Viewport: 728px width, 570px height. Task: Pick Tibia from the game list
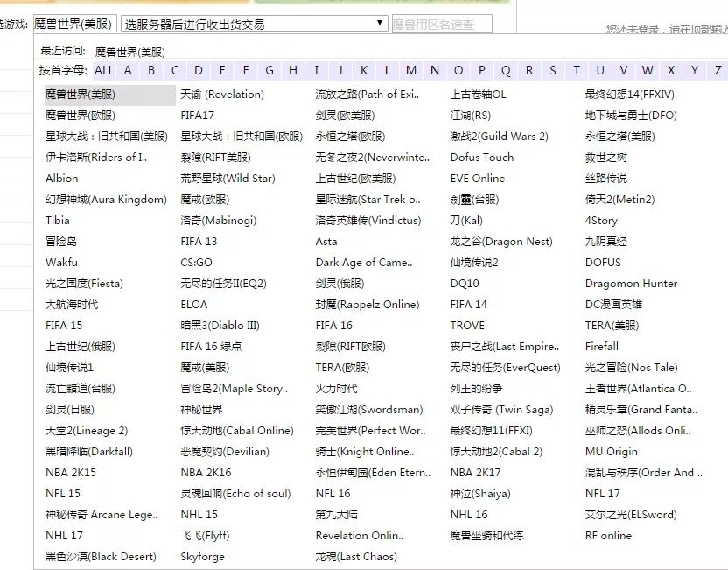pos(58,220)
